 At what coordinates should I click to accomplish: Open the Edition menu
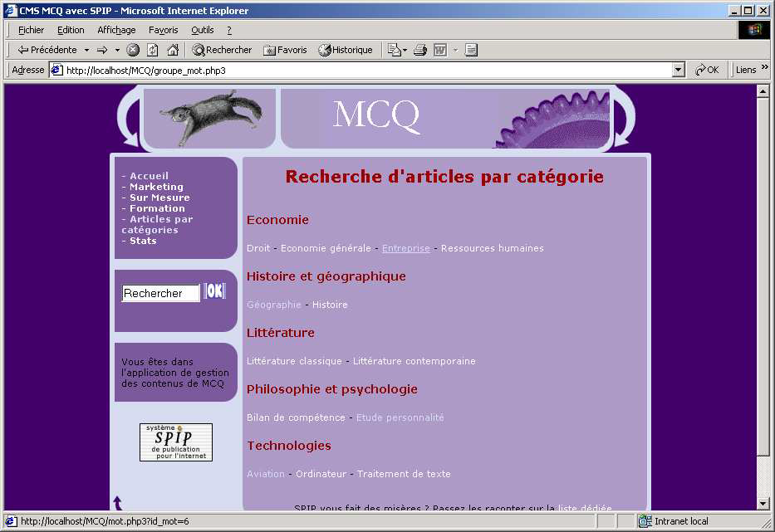click(x=71, y=30)
